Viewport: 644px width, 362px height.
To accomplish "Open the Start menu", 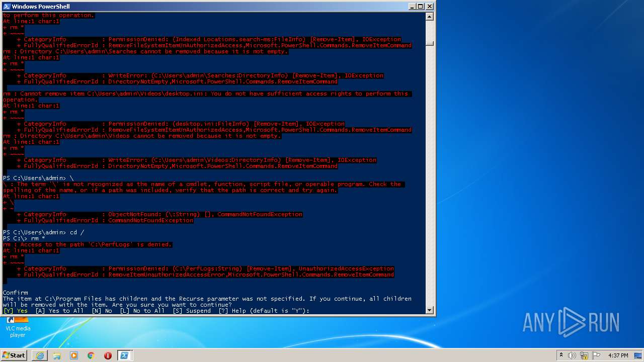I will coord(14,355).
